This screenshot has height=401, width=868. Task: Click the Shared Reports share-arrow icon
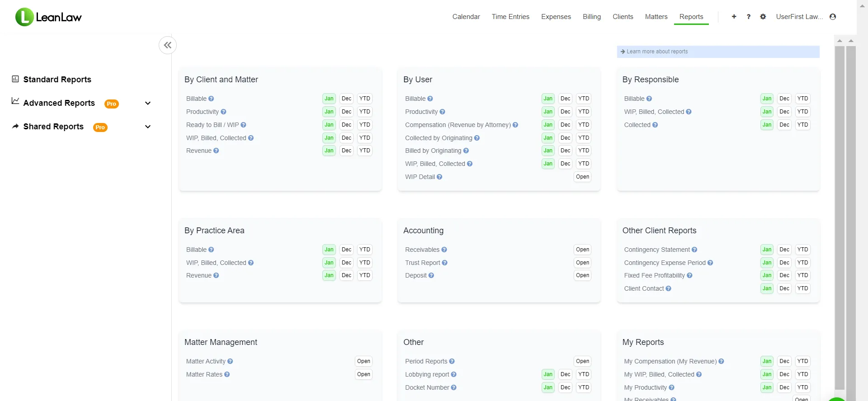tap(15, 126)
